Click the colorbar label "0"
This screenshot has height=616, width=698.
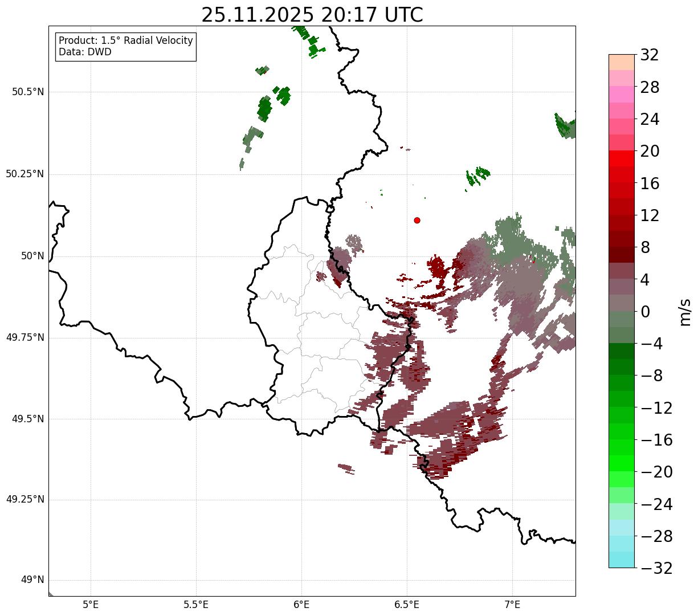point(645,312)
